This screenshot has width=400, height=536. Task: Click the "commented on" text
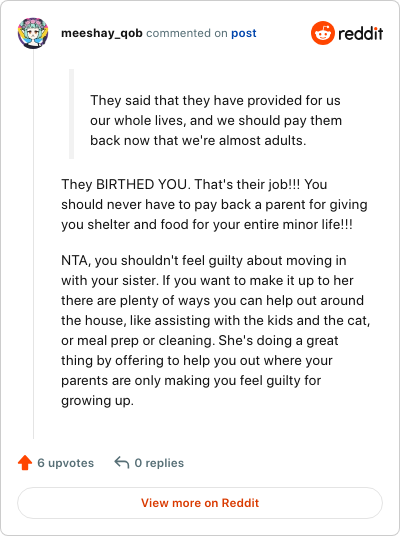(187, 33)
